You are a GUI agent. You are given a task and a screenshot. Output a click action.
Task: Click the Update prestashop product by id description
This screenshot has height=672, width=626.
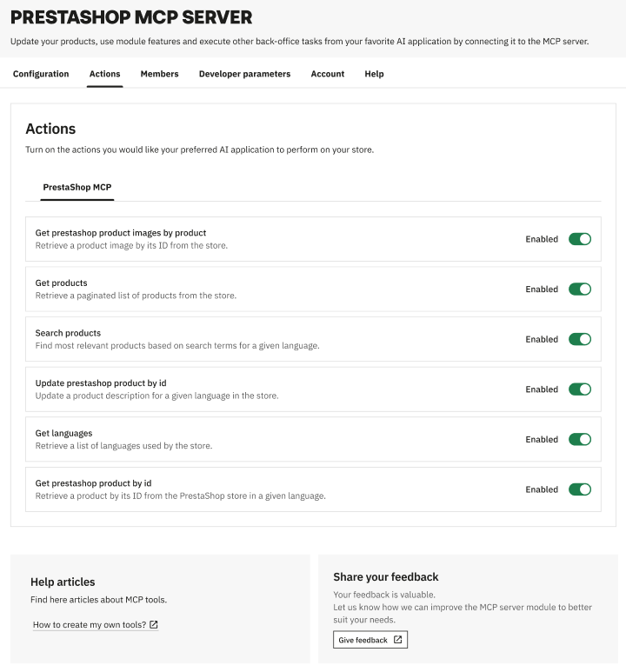(156, 396)
